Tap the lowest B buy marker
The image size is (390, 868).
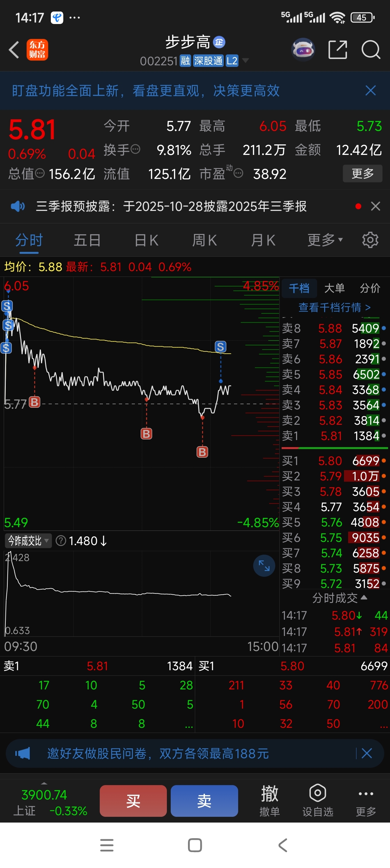(202, 452)
